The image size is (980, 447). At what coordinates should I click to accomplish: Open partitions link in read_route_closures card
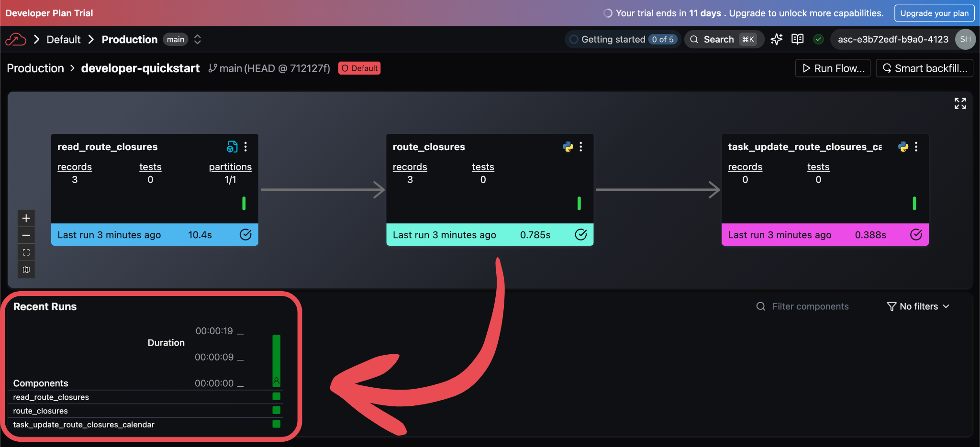[230, 167]
